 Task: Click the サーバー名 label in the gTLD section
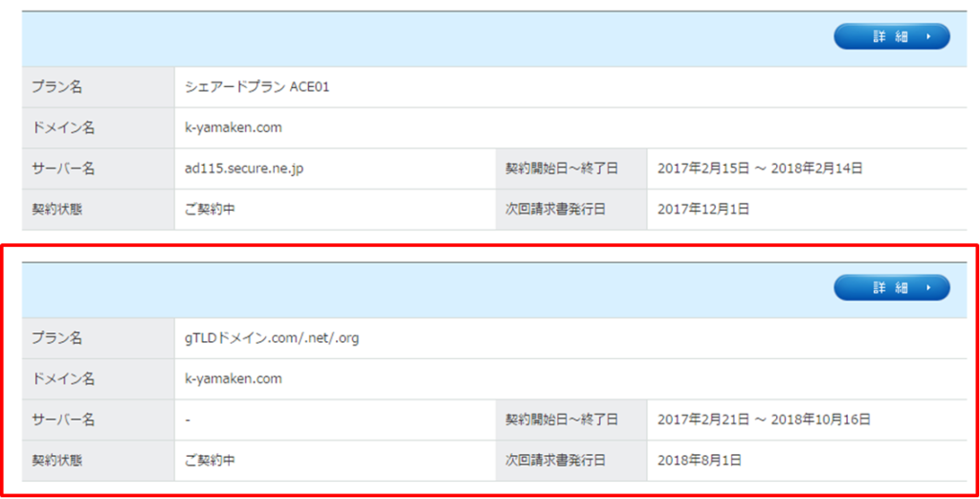[62, 420]
